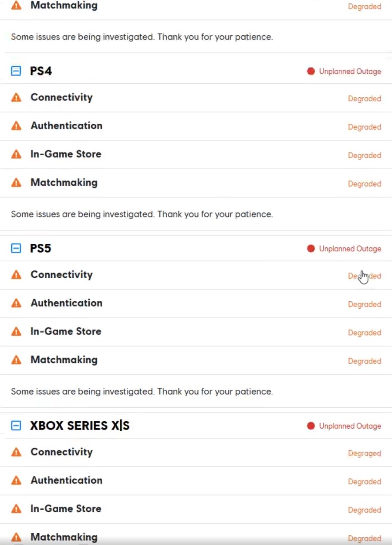Click the Xbox Series Authentication row label

tap(66, 480)
